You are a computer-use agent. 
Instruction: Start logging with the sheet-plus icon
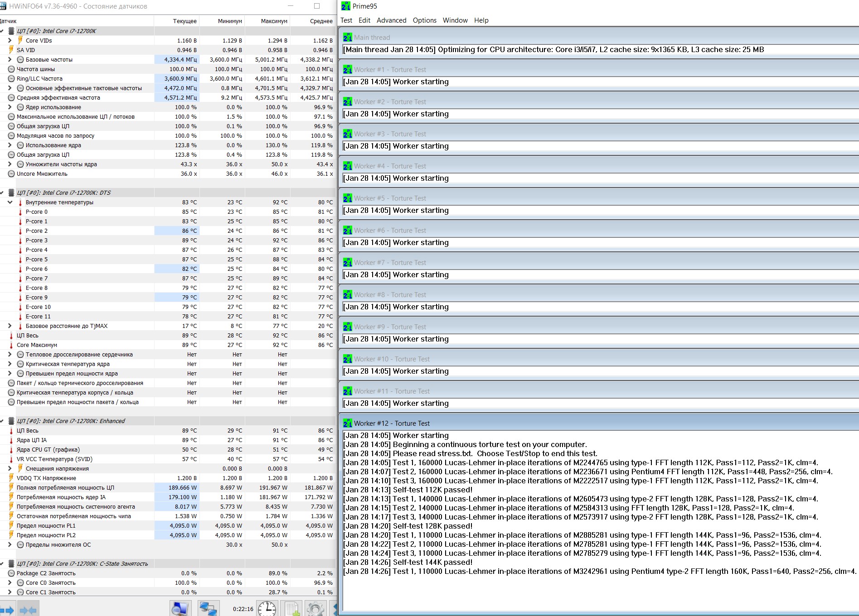[x=292, y=608]
